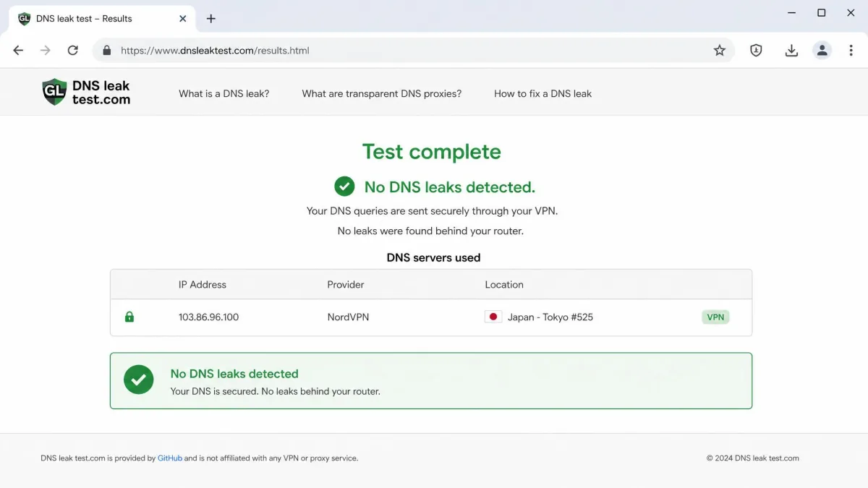Click the padlock icon in address bar

pos(107,51)
